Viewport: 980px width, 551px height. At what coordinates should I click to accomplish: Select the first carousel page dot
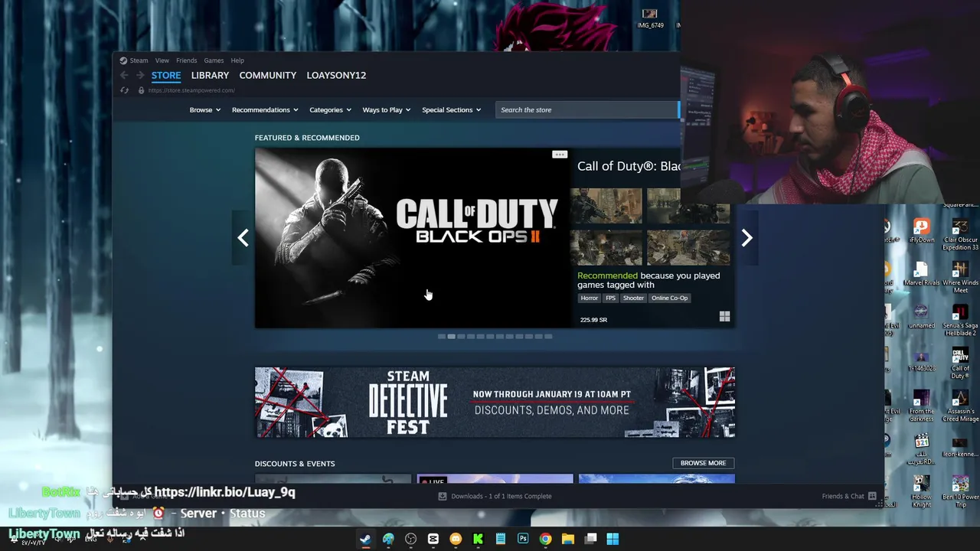coord(441,337)
